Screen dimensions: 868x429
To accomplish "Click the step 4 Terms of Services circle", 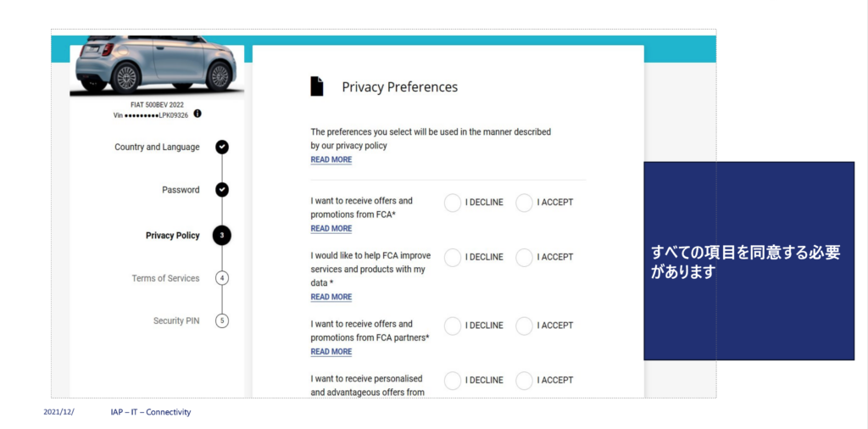I will pos(222,278).
